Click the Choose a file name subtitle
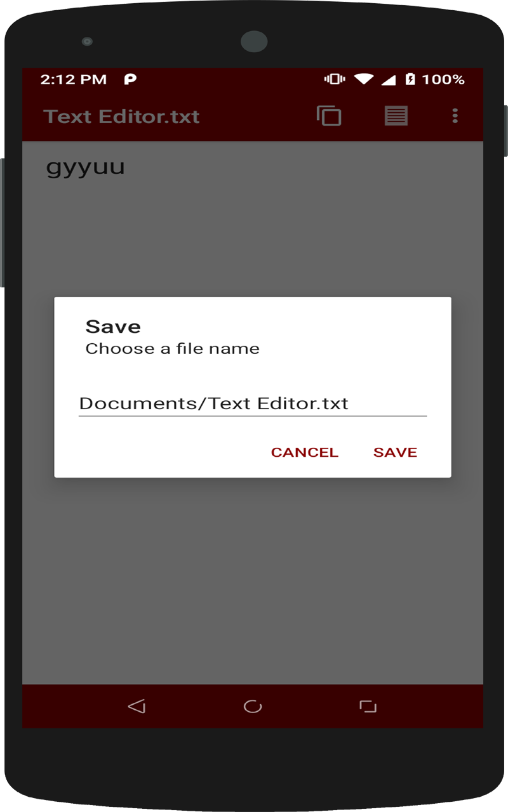Viewport: 508px width, 812px height. coord(172,348)
